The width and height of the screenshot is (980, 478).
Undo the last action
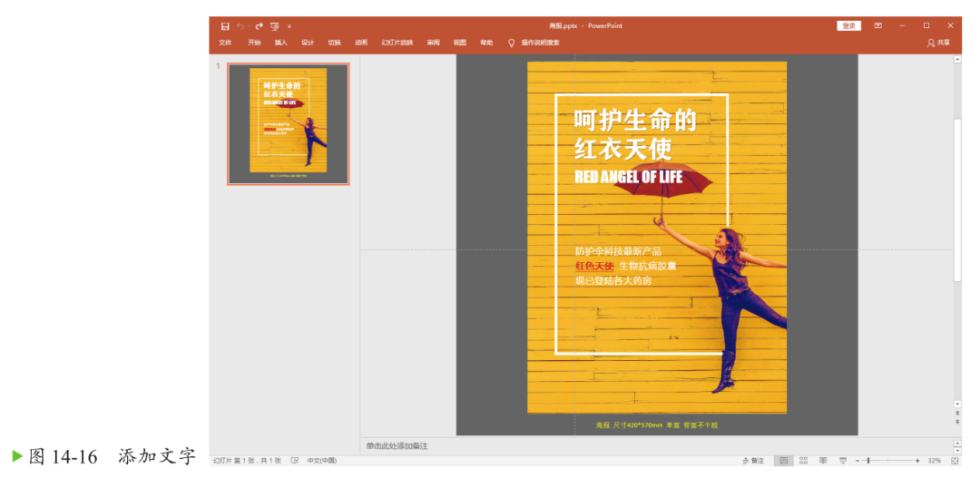pos(240,26)
